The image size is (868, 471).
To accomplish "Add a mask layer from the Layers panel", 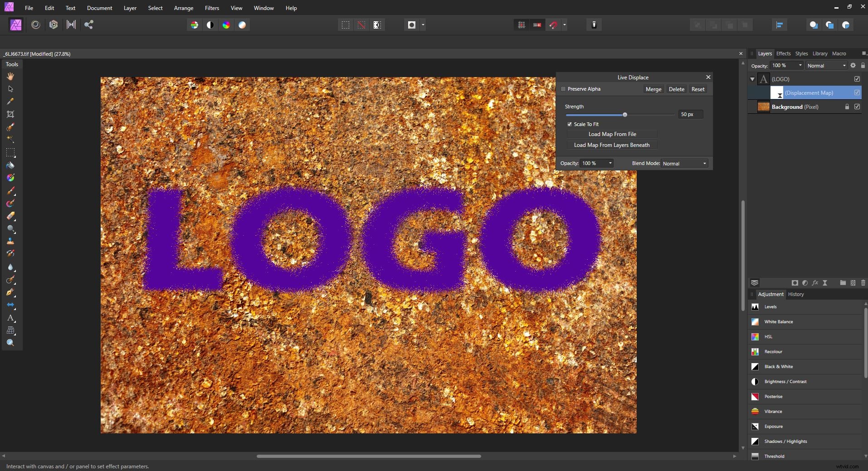I will (795, 282).
